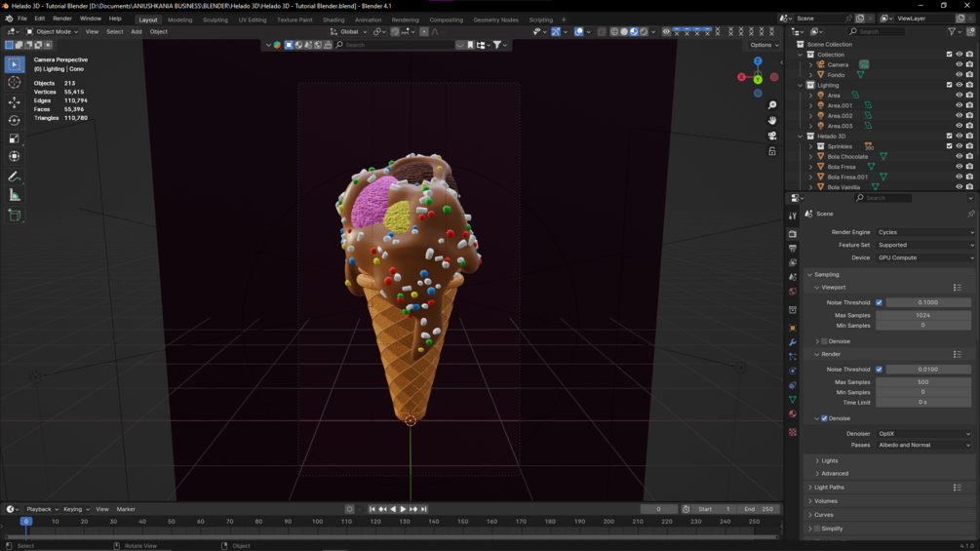Open the Denoiser OptiX dropdown
The image size is (980, 551).
coord(923,434)
